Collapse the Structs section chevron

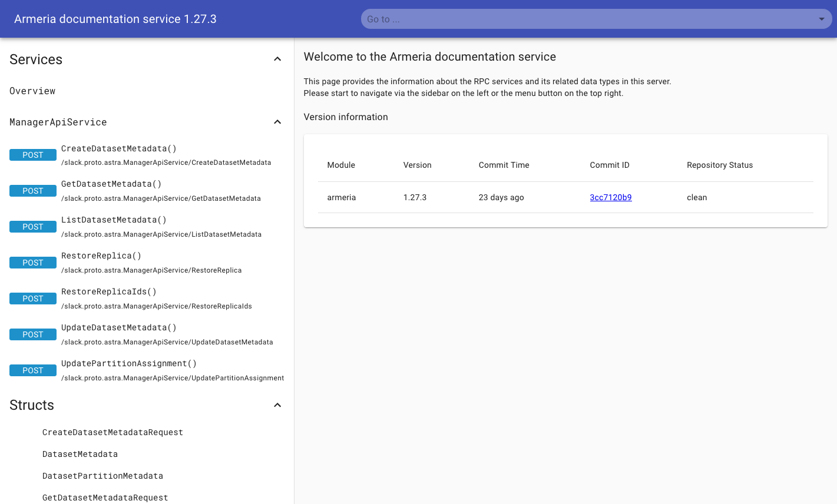tap(277, 405)
